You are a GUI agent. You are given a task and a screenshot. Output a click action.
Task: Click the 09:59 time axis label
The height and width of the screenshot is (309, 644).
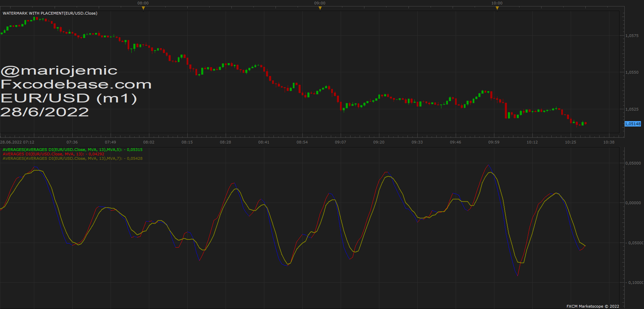click(494, 142)
